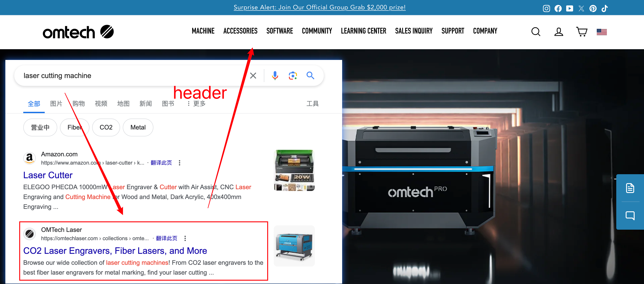Click the OMTech Laser site name
The image size is (644, 284).
61,230
